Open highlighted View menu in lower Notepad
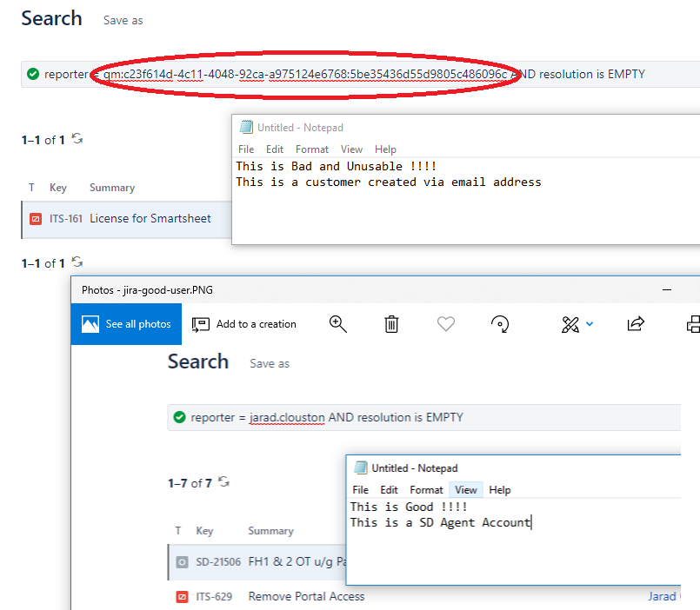The image size is (700, 610). click(x=466, y=490)
